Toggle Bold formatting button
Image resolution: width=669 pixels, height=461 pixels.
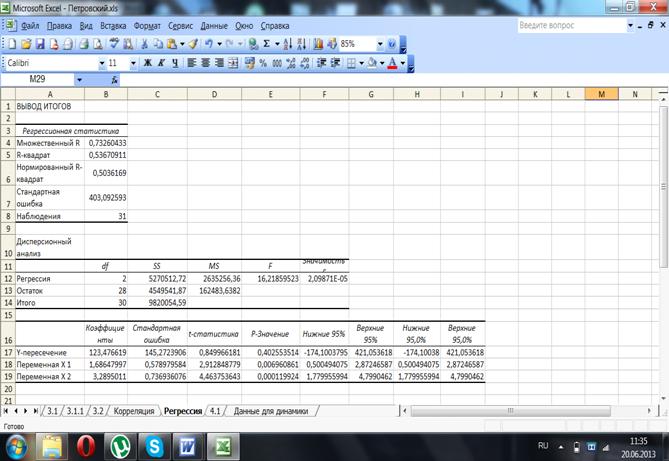146,63
